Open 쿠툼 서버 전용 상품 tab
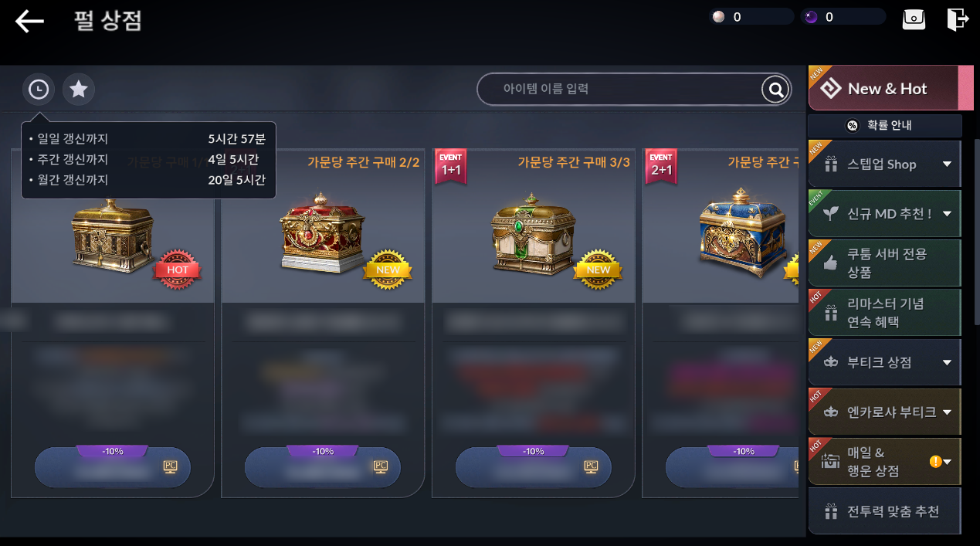 tap(884, 263)
